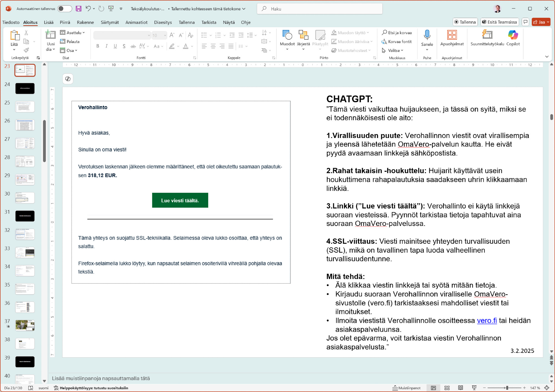Open Muodot shapes gallery
Image resolution: width=555 pixels, height=392 pixels.
click(287, 40)
